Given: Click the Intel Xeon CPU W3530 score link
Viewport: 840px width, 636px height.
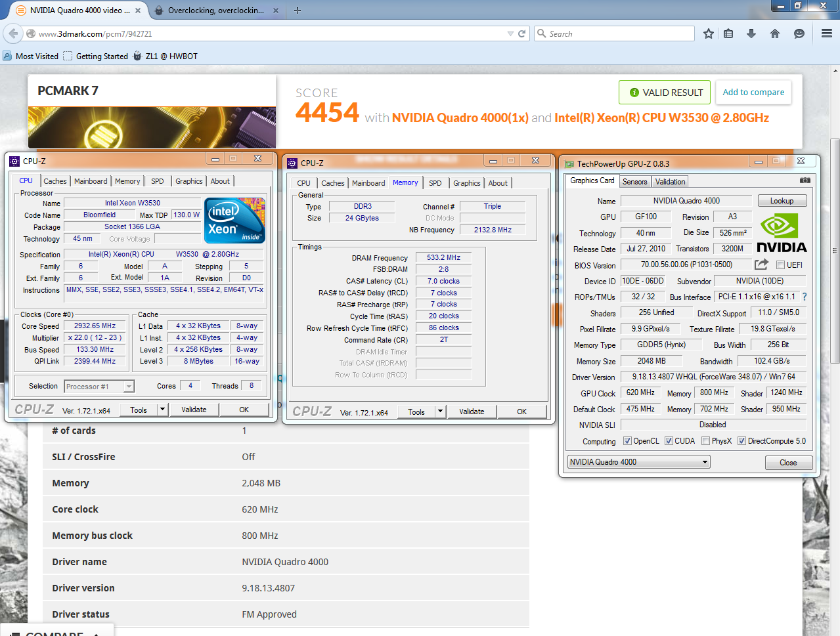Looking at the screenshot, I should [661, 118].
